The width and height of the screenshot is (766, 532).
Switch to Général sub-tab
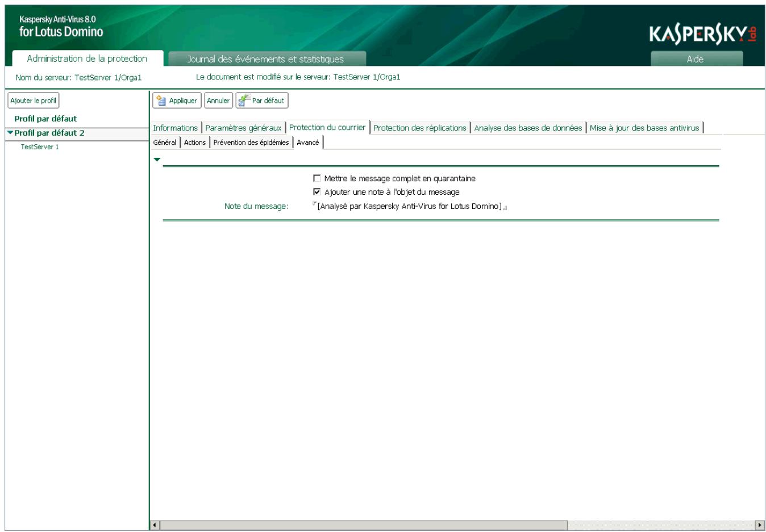[x=165, y=143]
